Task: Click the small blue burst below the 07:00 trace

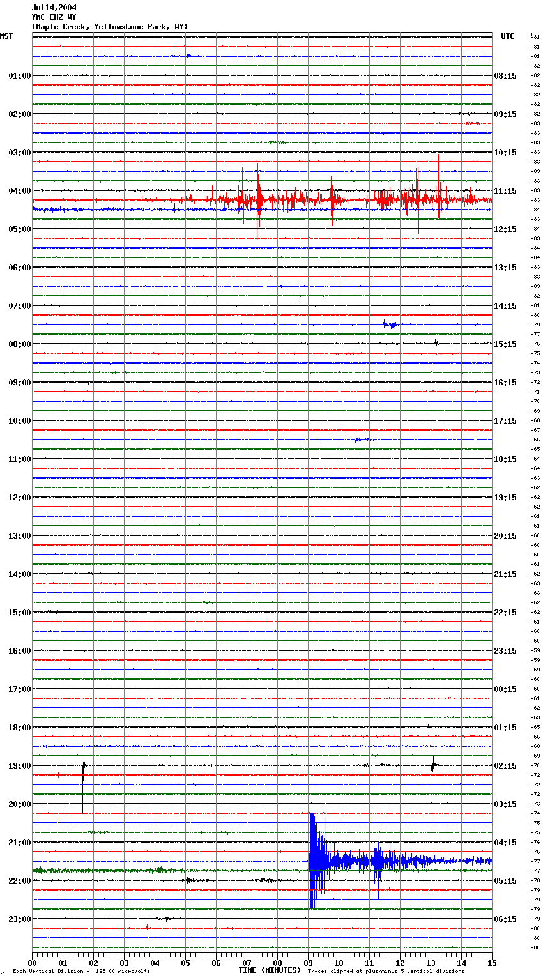Action: coord(390,325)
